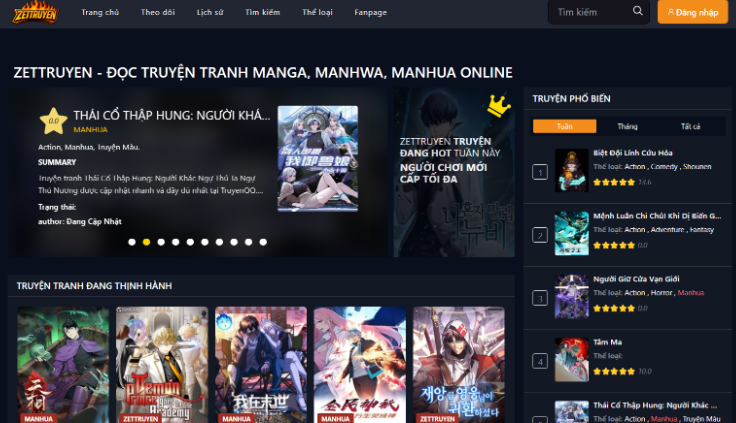This screenshot has height=423, width=736.
Task: Open Theo dõi in the navigation bar
Action: click(157, 12)
